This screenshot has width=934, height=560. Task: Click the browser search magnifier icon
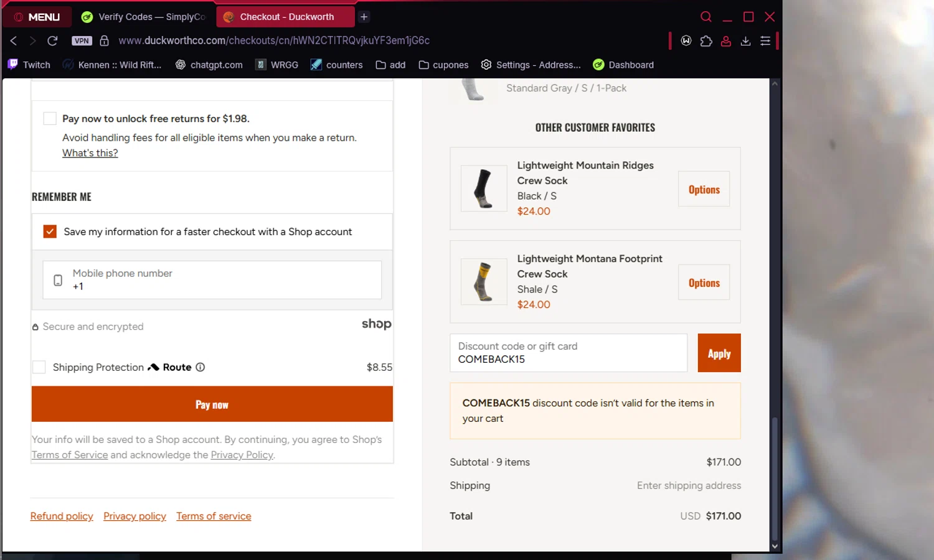(x=706, y=17)
